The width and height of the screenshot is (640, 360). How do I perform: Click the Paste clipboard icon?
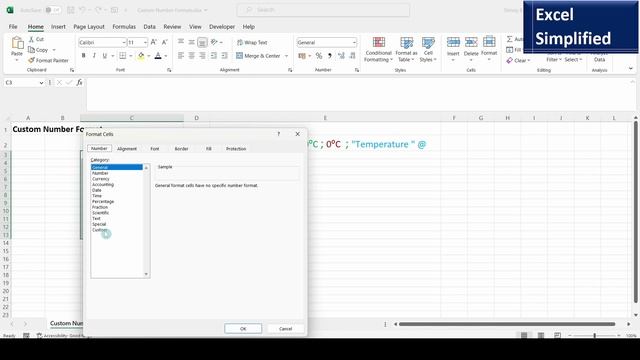tap(17, 43)
